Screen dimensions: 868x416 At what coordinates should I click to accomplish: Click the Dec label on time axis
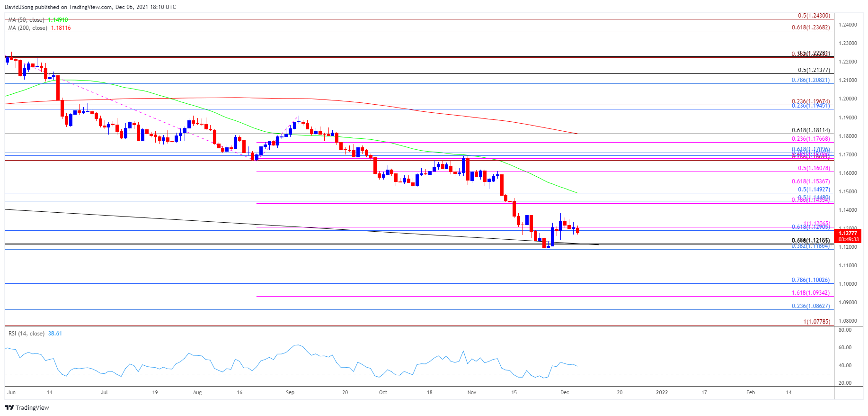click(564, 392)
